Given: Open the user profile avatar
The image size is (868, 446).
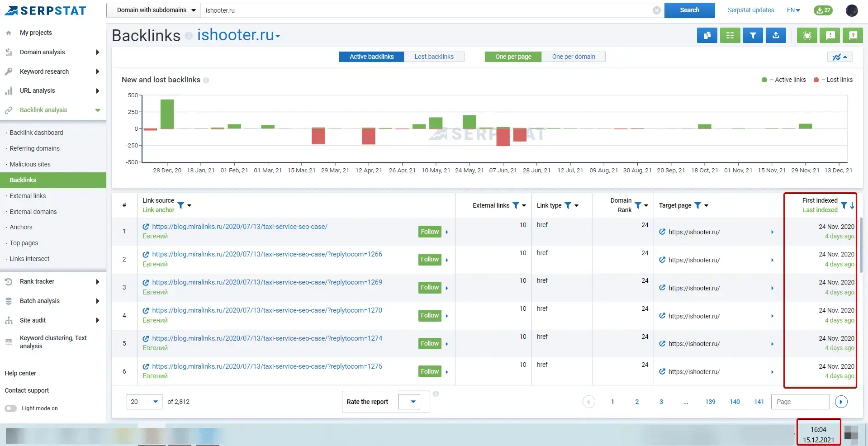Looking at the screenshot, I should (x=852, y=10).
